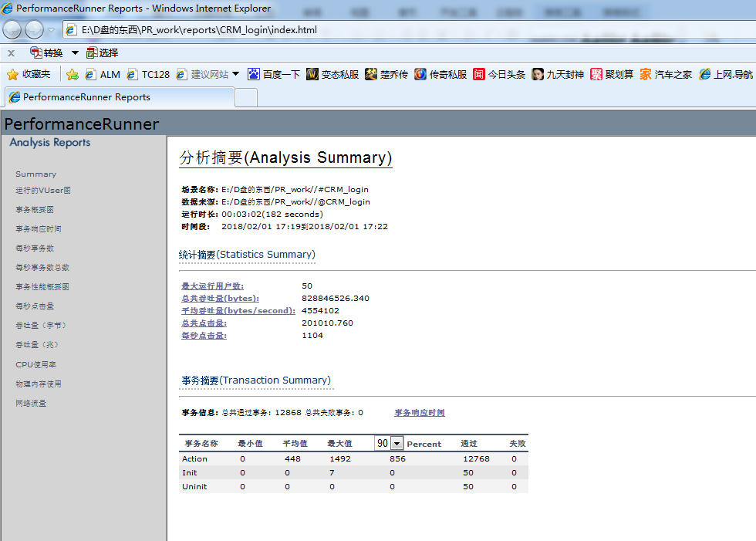Open a new blank browser tab
This screenshot has width=756, height=541.
(x=245, y=97)
